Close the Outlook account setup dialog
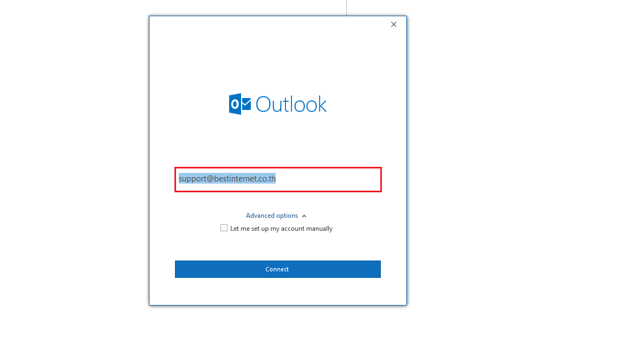643x364 pixels. point(394,24)
